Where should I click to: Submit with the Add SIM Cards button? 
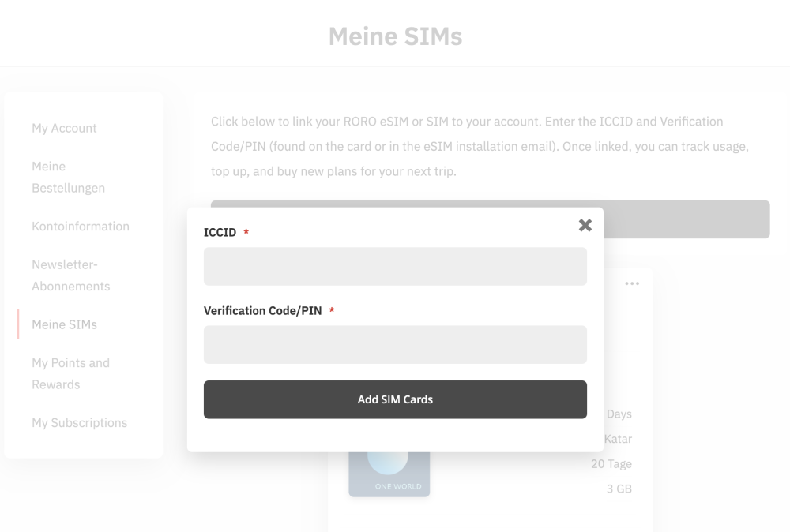[x=395, y=399]
